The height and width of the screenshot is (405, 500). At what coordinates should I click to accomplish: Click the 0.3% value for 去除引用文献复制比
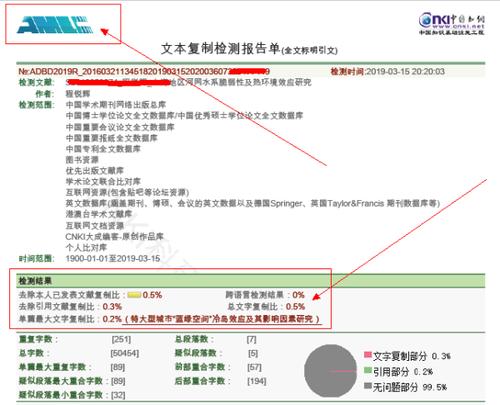click(x=112, y=307)
